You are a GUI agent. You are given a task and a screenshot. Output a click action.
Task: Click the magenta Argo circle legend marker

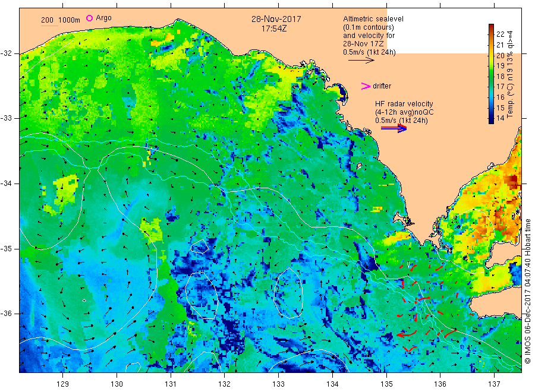click(89, 18)
